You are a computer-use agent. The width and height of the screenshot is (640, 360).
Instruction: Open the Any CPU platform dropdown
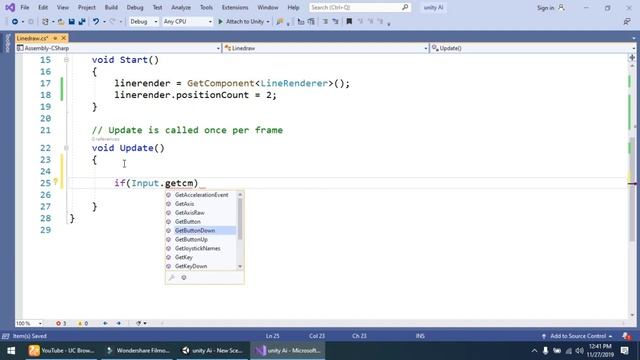tap(187, 22)
